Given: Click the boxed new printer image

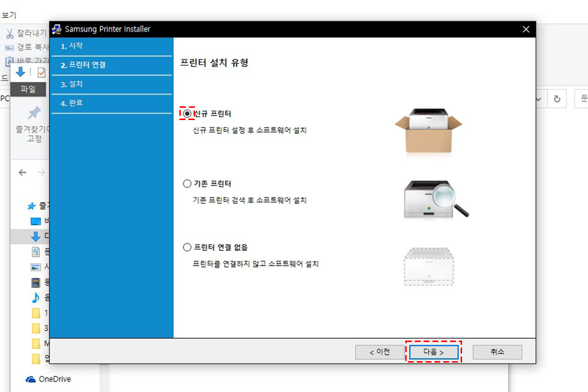Looking at the screenshot, I should pos(429,130).
